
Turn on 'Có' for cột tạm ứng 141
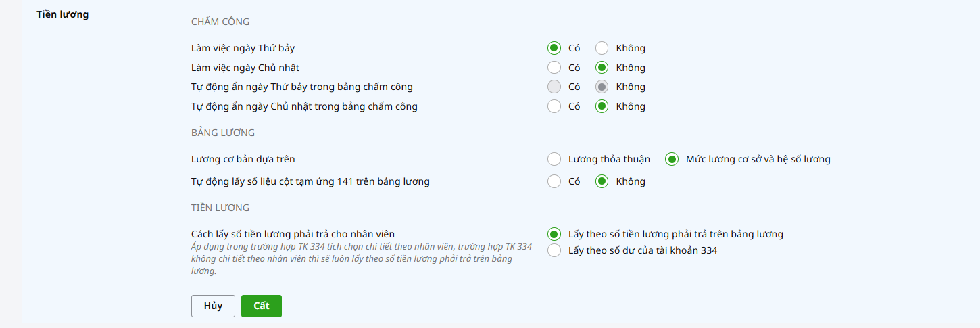click(x=554, y=181)
